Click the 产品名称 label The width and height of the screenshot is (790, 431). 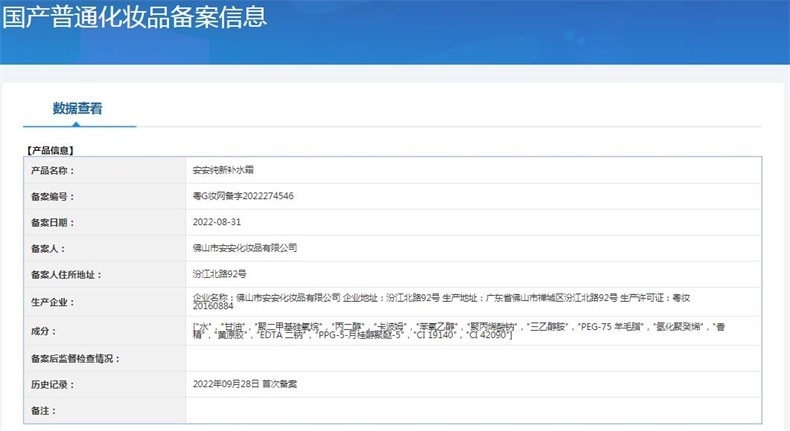pyautogui.click(x=52, y=171)
